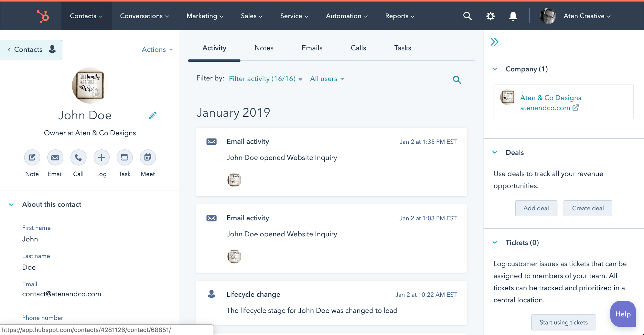The height and width of the screenshot is (335, 644).
Task: Open the Conversations navigation menu
Action: 145,16
